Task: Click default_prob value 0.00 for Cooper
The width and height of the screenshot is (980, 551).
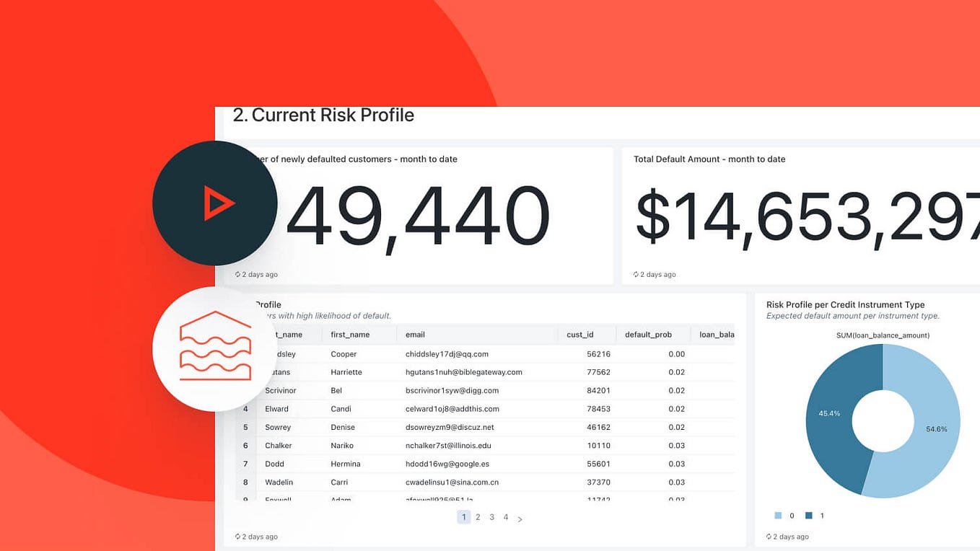Action: coord(676,354)
